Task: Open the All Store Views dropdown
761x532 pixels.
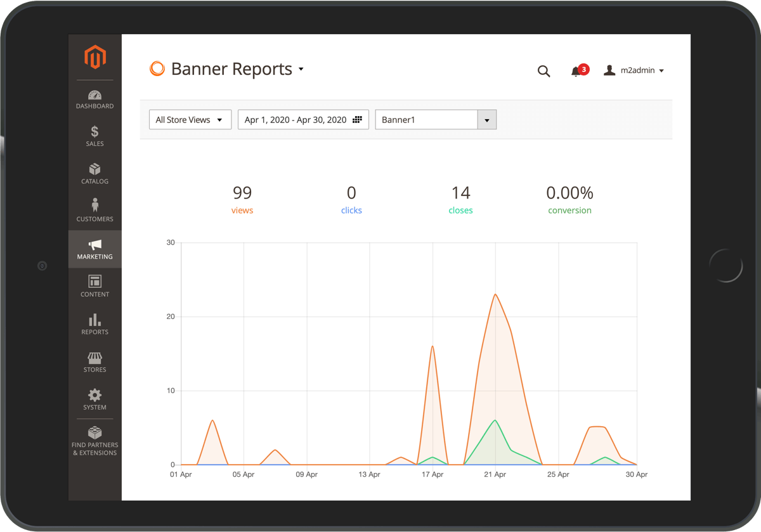Action: (x=190, y=119)
